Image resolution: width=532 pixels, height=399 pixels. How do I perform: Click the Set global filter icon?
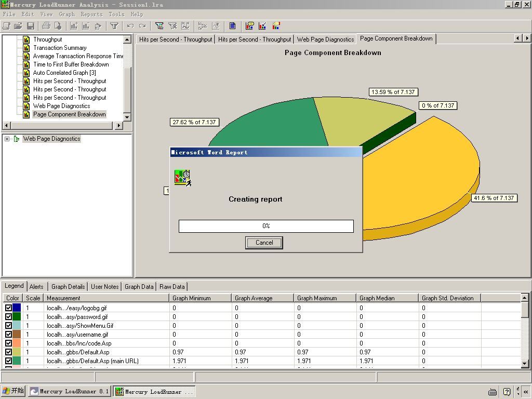(x=159, y=26)
